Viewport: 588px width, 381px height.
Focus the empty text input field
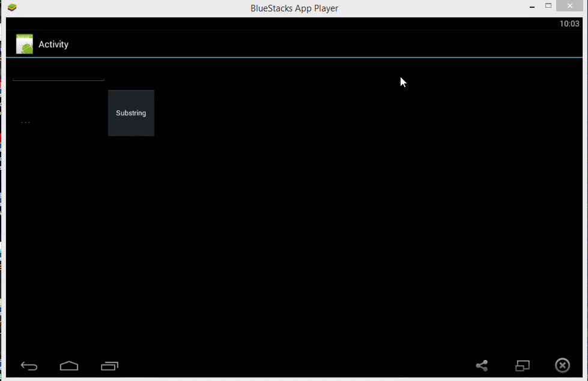(58, 73)
